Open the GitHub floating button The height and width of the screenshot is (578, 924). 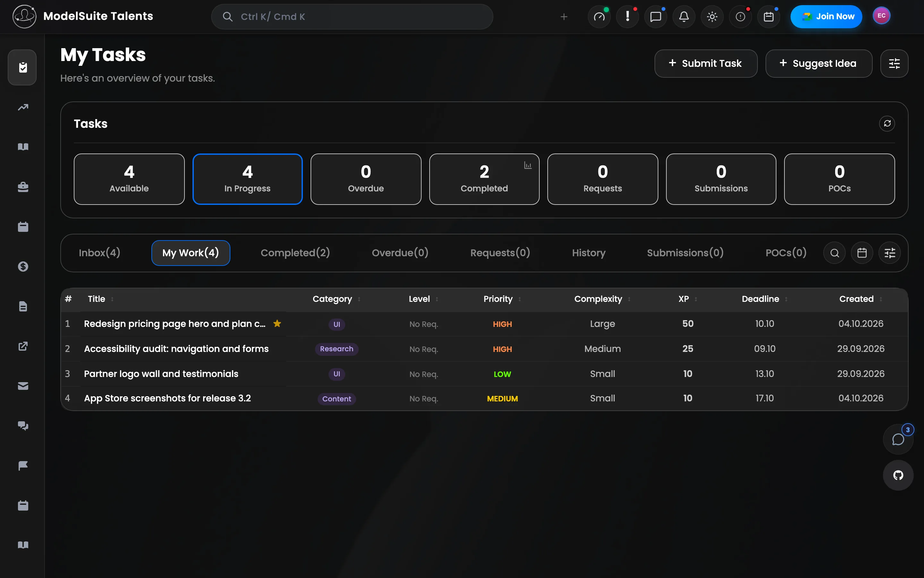(898, 475)
